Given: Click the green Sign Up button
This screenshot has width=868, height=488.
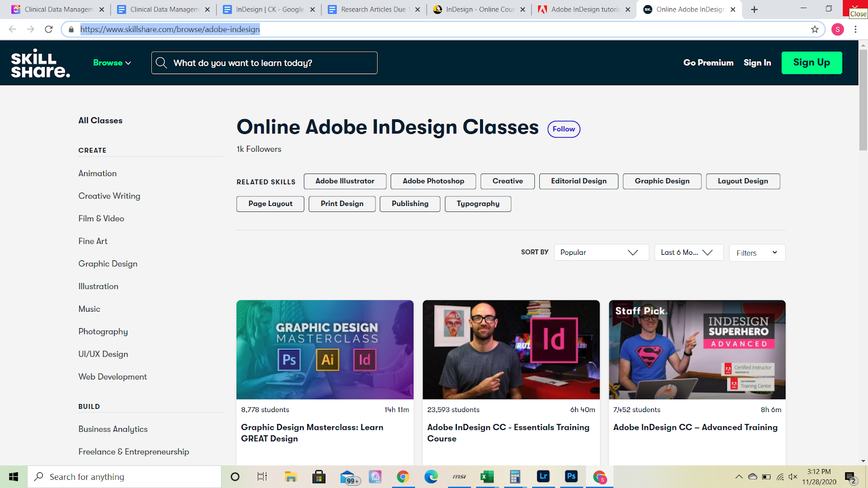Looking at the screenshot, I should [x=812, y=63].
